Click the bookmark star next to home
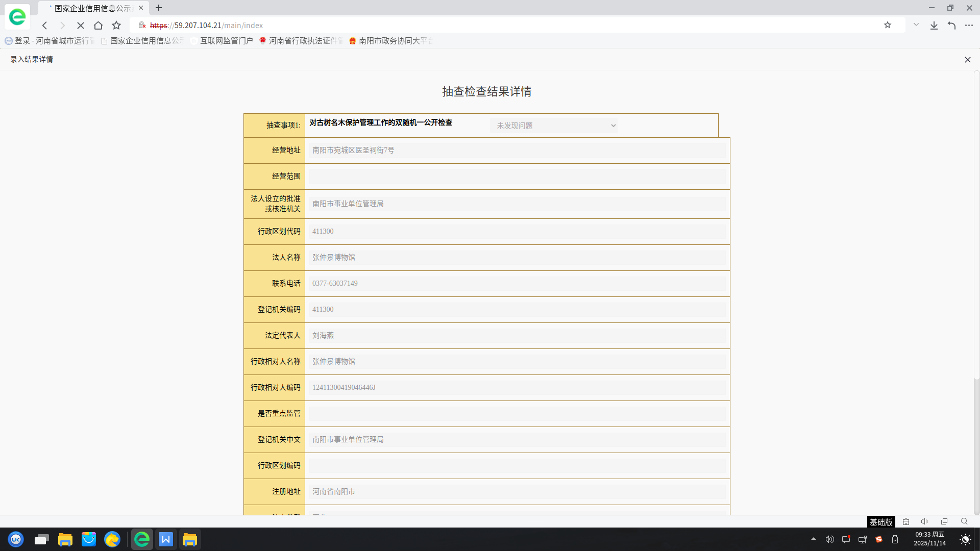 point(116,26)
